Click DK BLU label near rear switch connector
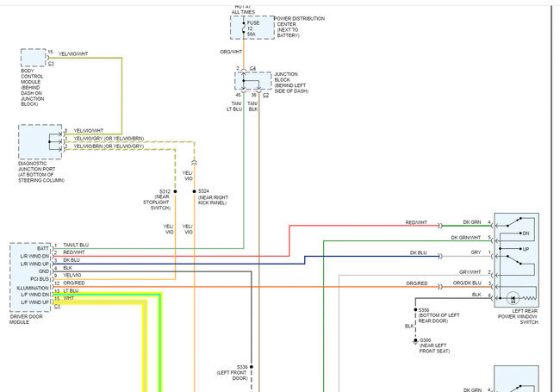Screen dimensions: 560x392 (418, 252)
